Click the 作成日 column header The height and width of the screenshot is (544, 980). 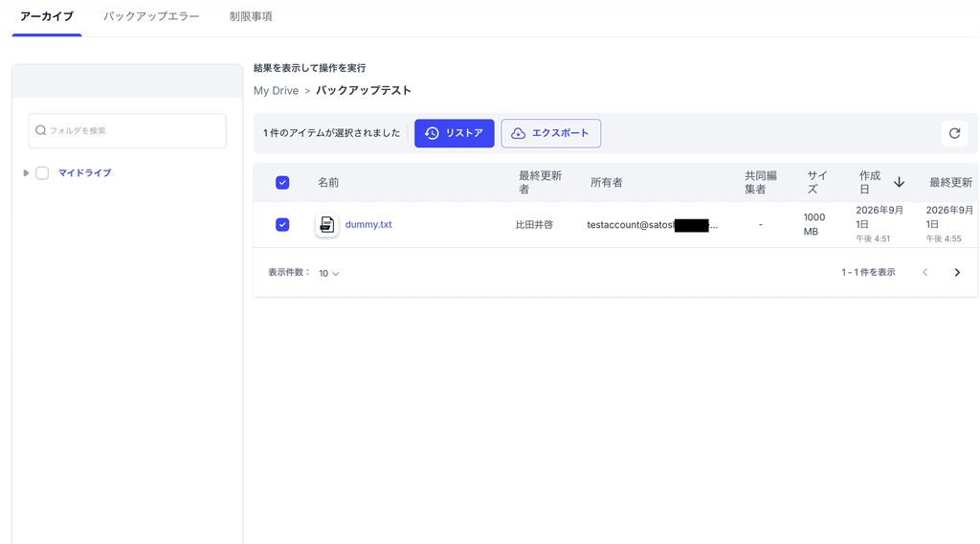870,183
